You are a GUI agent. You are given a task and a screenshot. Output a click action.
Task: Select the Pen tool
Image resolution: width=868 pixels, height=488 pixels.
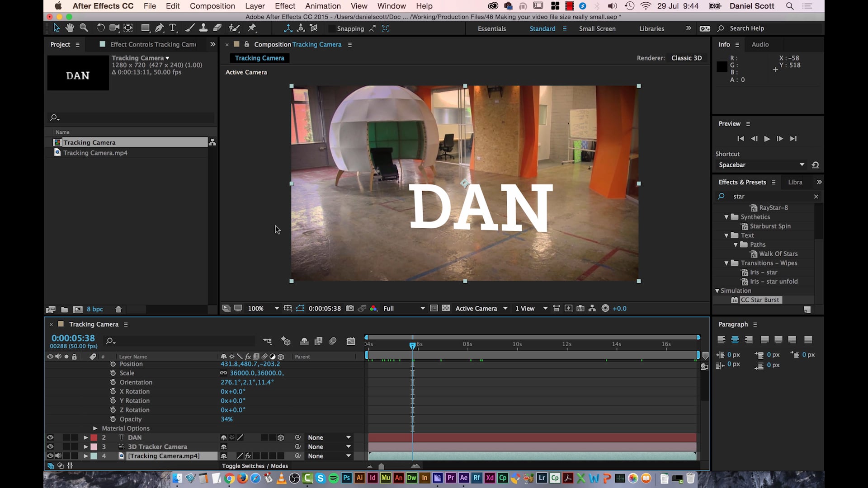click(159, 28)
